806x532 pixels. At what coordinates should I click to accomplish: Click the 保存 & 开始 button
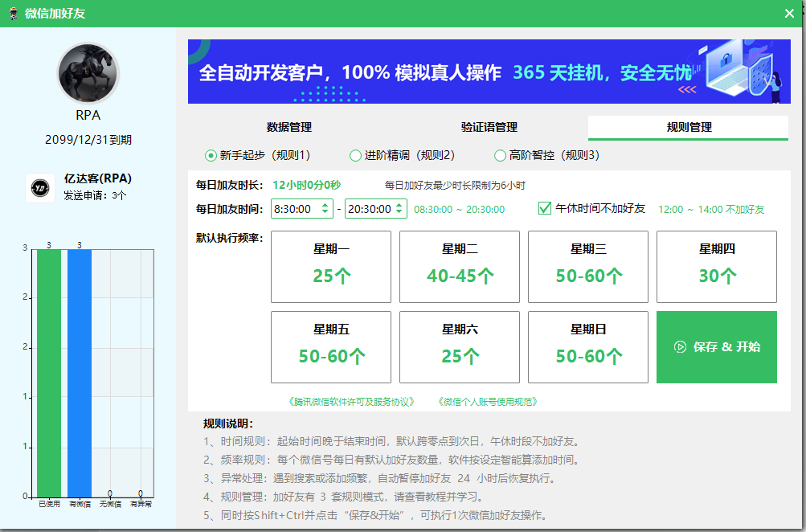717,347
